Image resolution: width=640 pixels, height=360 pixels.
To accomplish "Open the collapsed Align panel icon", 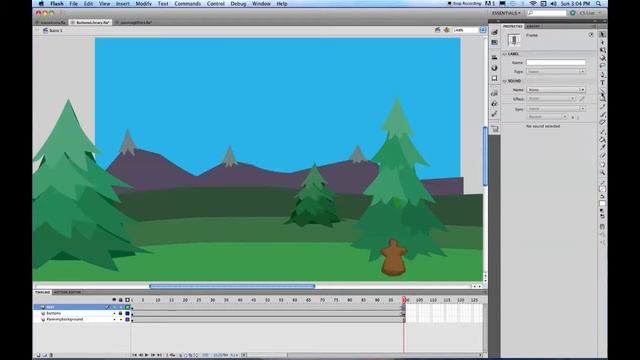I will point(495,58).
